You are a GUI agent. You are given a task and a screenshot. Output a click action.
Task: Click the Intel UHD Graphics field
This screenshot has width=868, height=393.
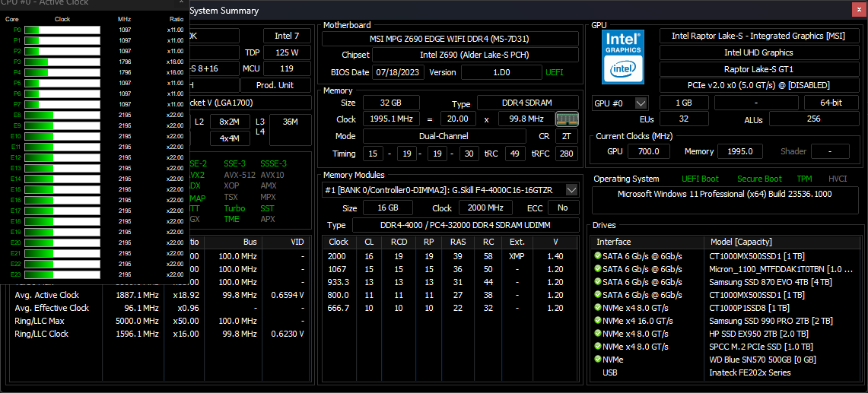point(758,52)
